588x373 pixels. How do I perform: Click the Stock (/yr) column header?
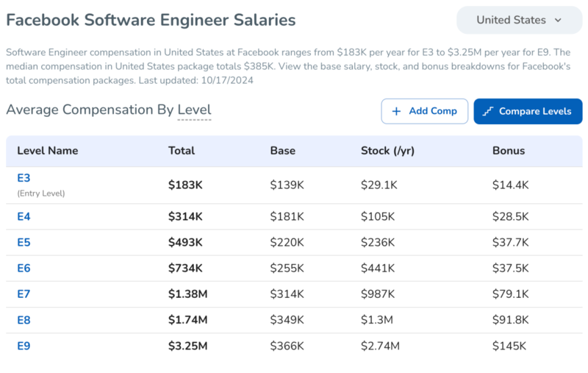tap(388, 151)
